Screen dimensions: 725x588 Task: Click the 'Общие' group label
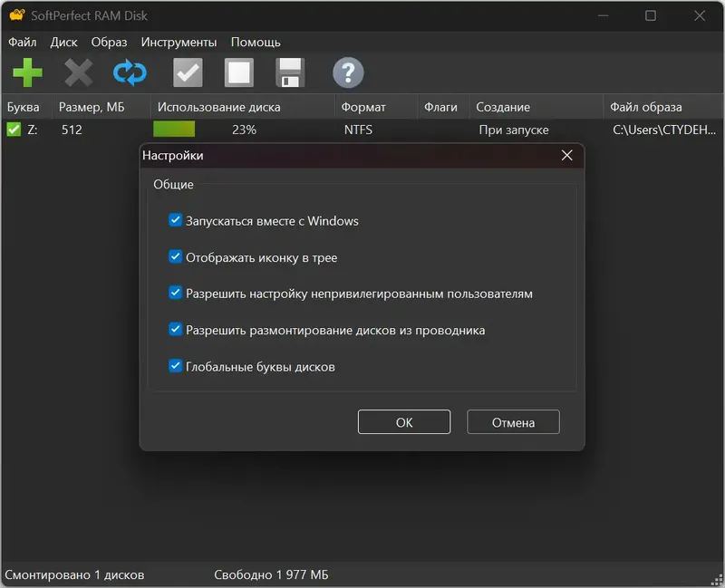[x=173, y=185]
